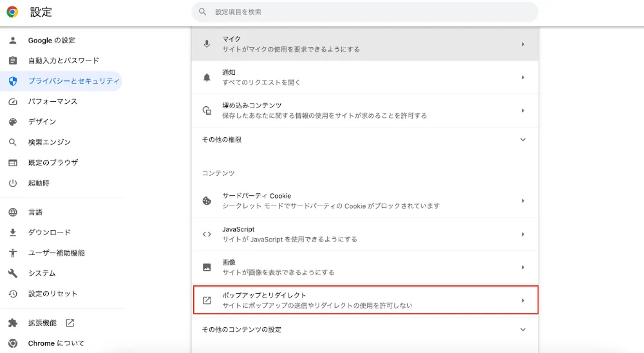Open ユーザー補助機能 settings
This screenshot has height=353, width=644.
pyautogui.click(x=56, y=253)
